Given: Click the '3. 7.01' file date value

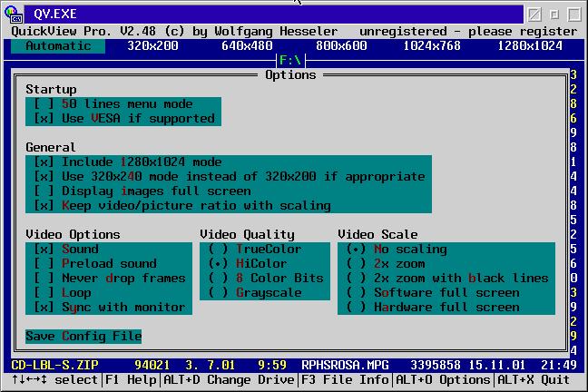Looking at the screenshot, I should (x=211, y=365).
